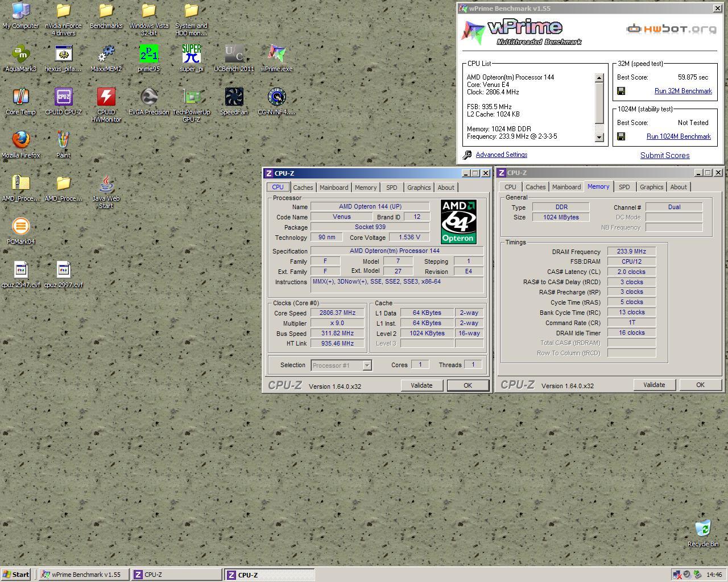Image resolution: width=728 pixels, height=582 pixels.
Task: Click Run 32M Benchmark link
Action: tap(683, 91)
